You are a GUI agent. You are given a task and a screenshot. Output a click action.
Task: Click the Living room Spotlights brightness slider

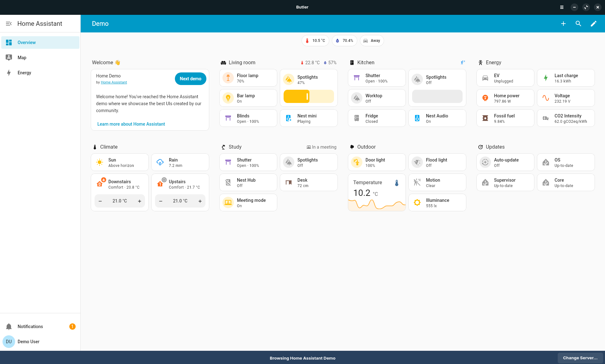pyautogui.click(x=308, y=96)
